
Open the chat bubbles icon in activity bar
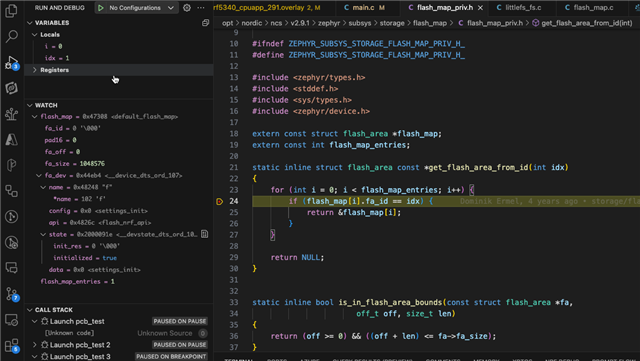(x=11, y=268)
